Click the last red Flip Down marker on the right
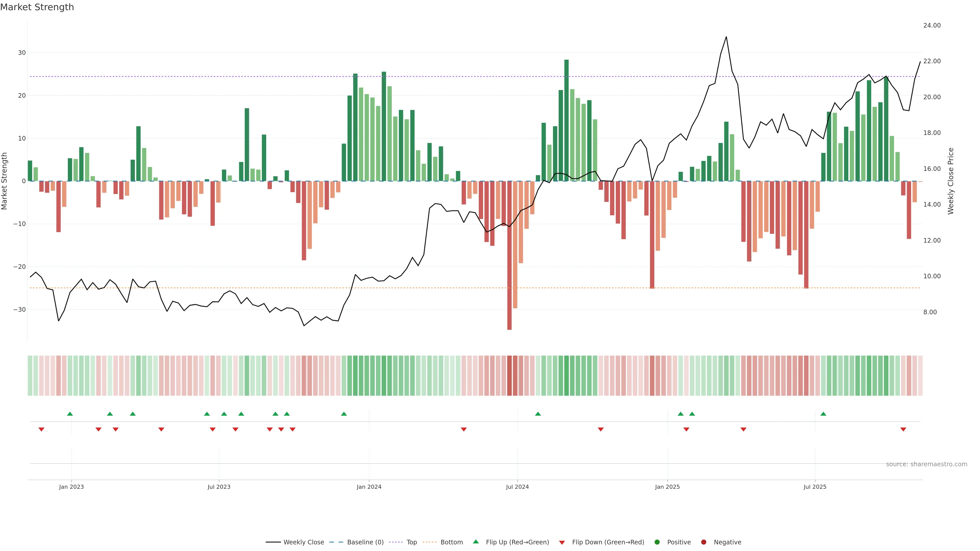The image size is (980, 551). (x=903, y=429)
